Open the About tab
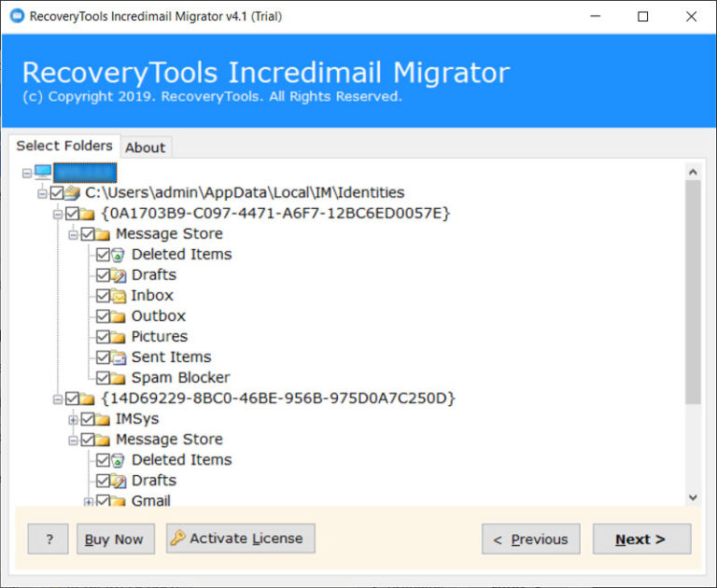 pos(146,147)
